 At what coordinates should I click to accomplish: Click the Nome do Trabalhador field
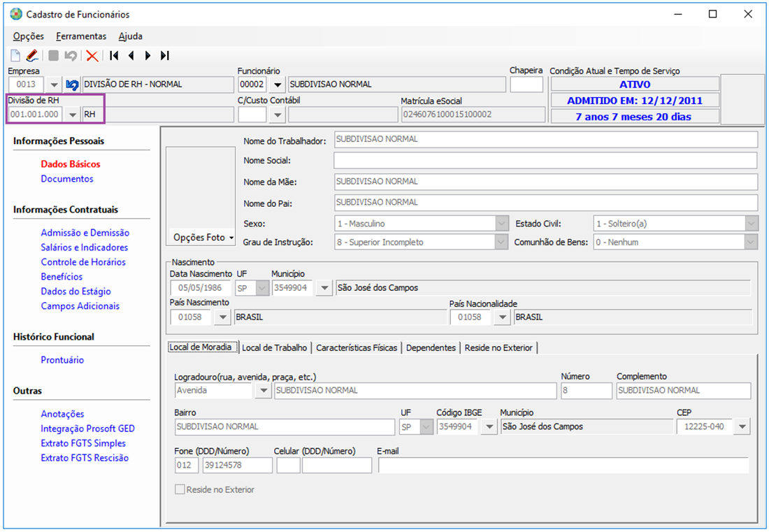click(545, 139)
